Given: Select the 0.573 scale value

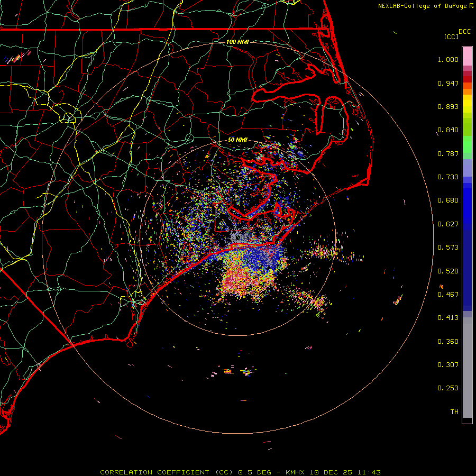Looking at the screenshot, I should [448, 248].
